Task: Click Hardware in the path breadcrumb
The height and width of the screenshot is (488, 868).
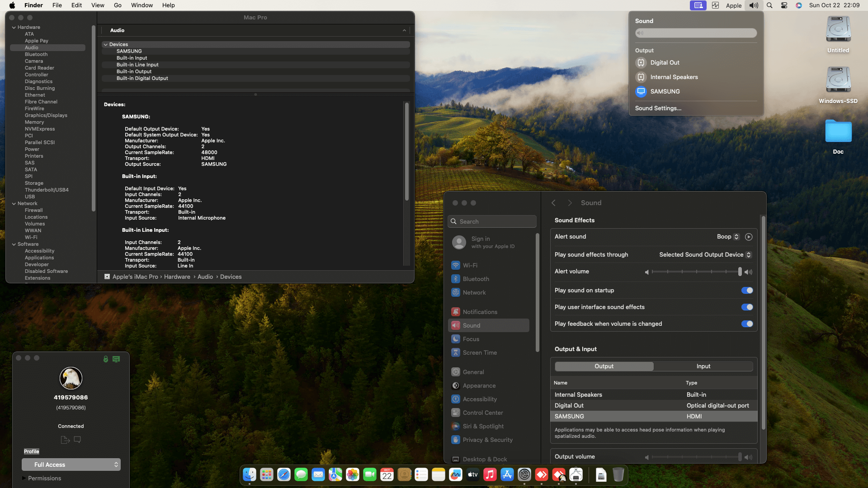Action: pos(177,277)
